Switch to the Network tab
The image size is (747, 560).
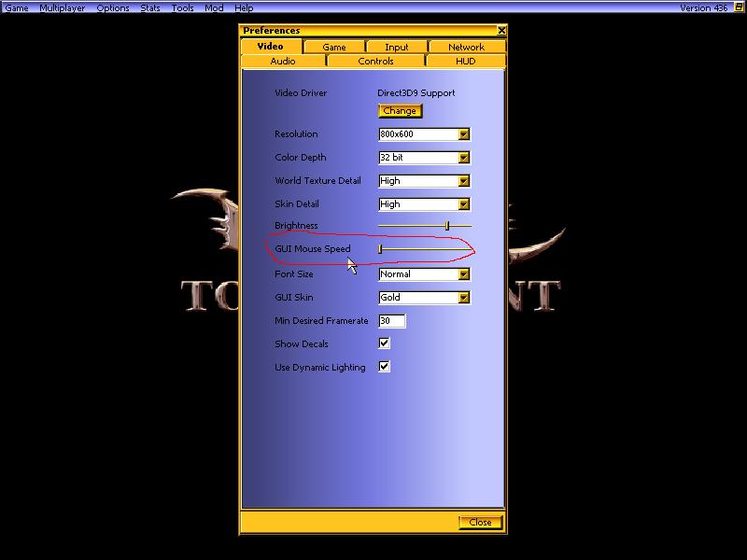[466, 47]
